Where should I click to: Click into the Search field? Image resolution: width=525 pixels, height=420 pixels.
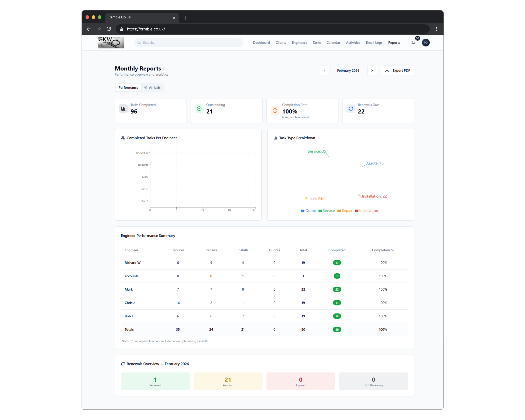click(189, 43)
